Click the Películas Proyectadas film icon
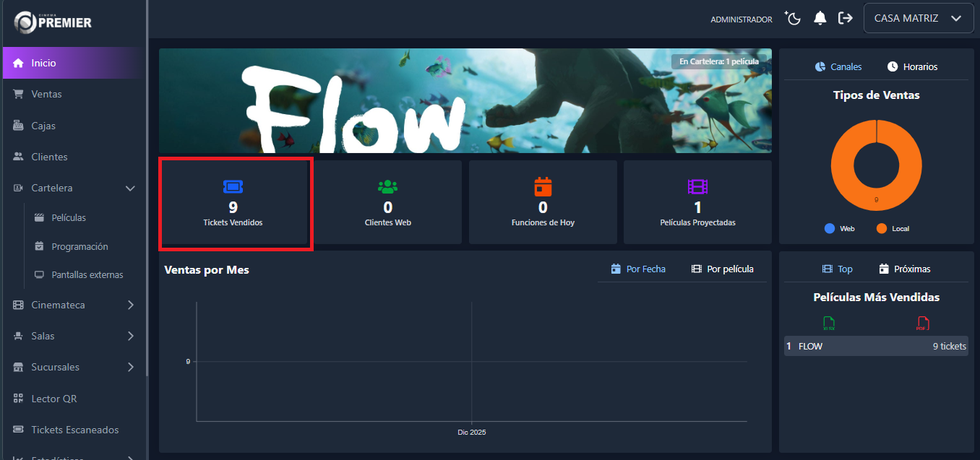Image resolution: width=980 pixels, height=460 pixels. pos(697,187)
